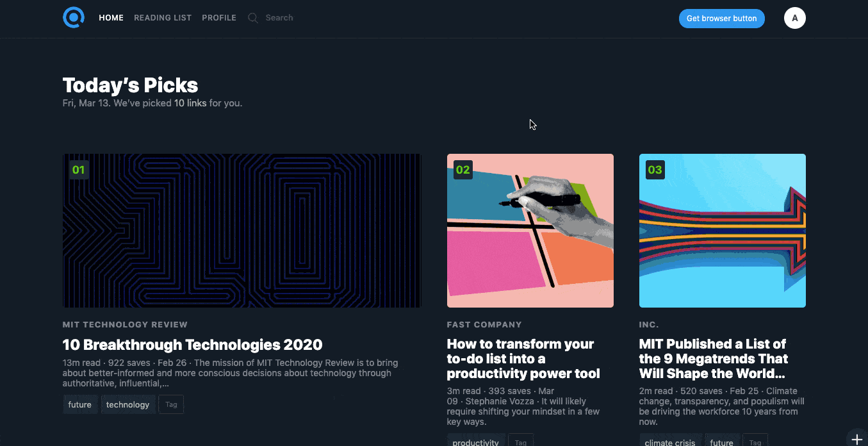Open the '10 links' link
Screen dimensions: 868x446
click(x=190, y=103)
